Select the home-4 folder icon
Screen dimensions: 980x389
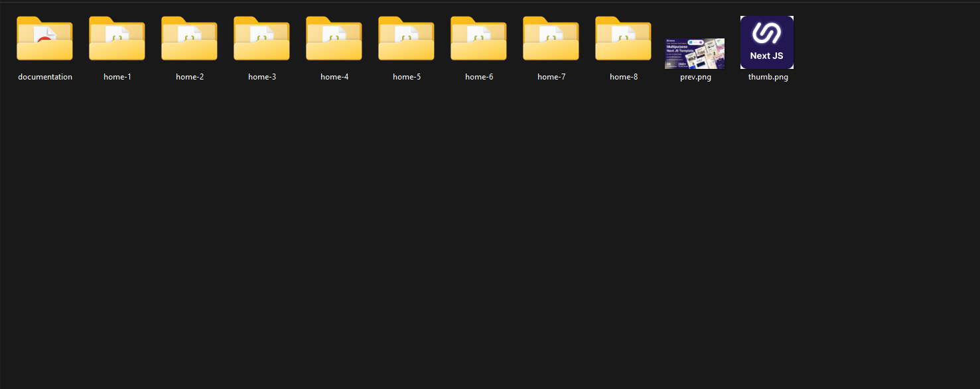334,40
